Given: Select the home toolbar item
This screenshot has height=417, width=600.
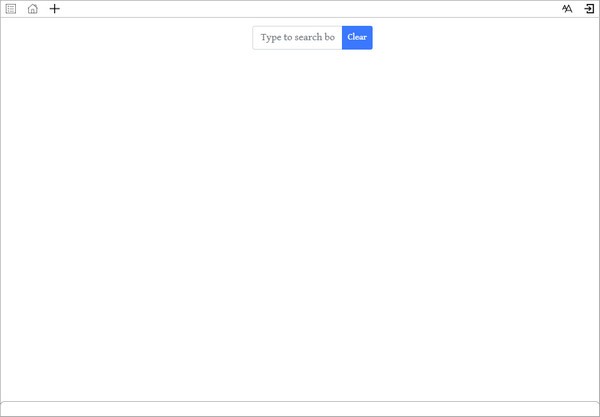Looking at the screenshot, I should click(33, 9).
